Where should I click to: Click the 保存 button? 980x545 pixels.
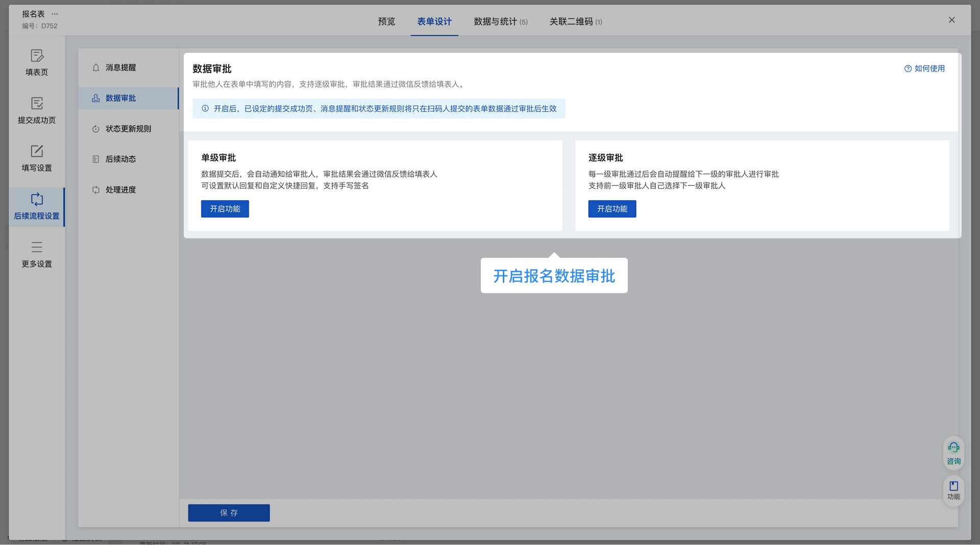(x=229, y=513)
